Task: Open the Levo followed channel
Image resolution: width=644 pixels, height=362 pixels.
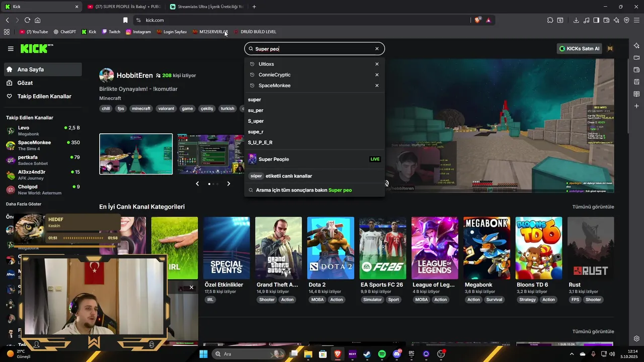Action: (43, 131)
